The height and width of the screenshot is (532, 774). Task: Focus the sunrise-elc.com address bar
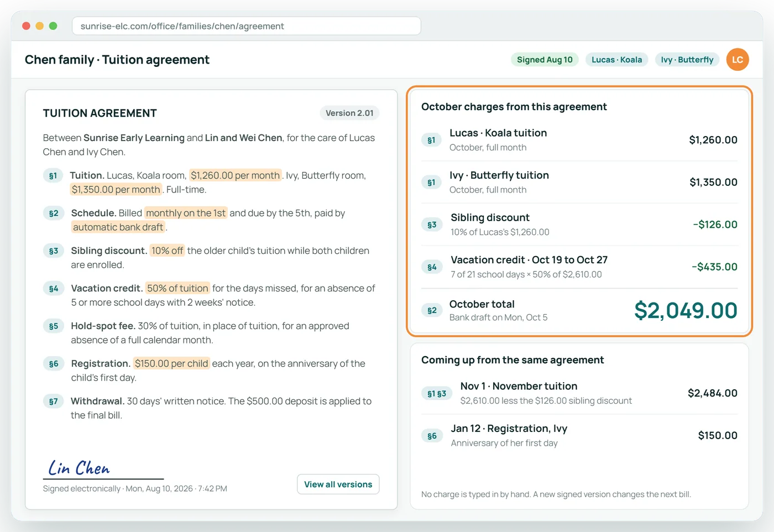click(x=247, y=26)
